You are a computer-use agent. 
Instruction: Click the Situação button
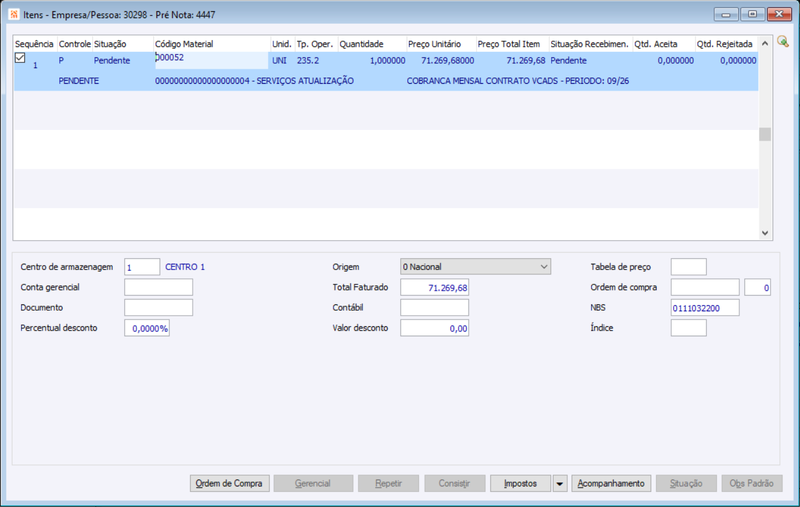(686, 484)
